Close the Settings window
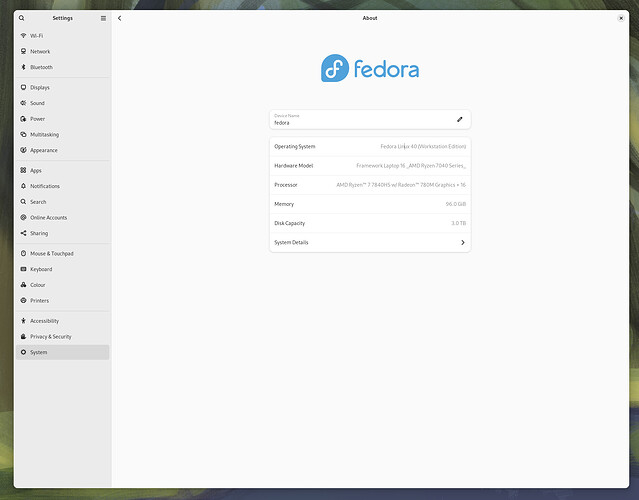 pyautogui.click(x=621, y=18)
